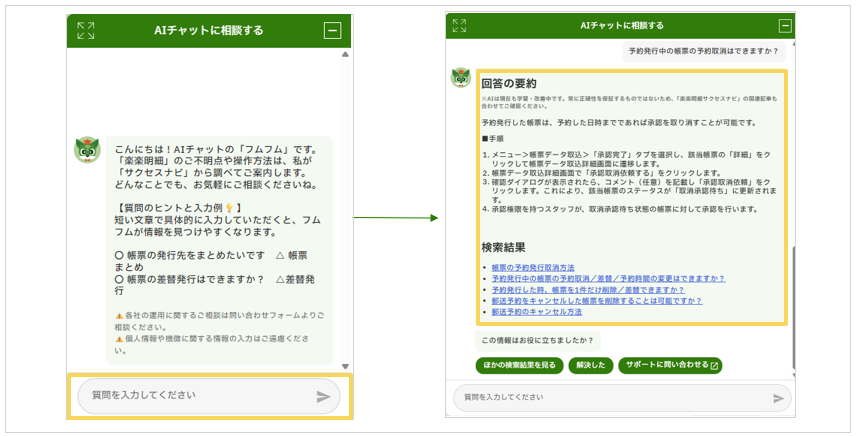Open the 帳票の予約発行取消方法 link
The width and height of the screenshot is (856, 436).
(x=533, y=268)
